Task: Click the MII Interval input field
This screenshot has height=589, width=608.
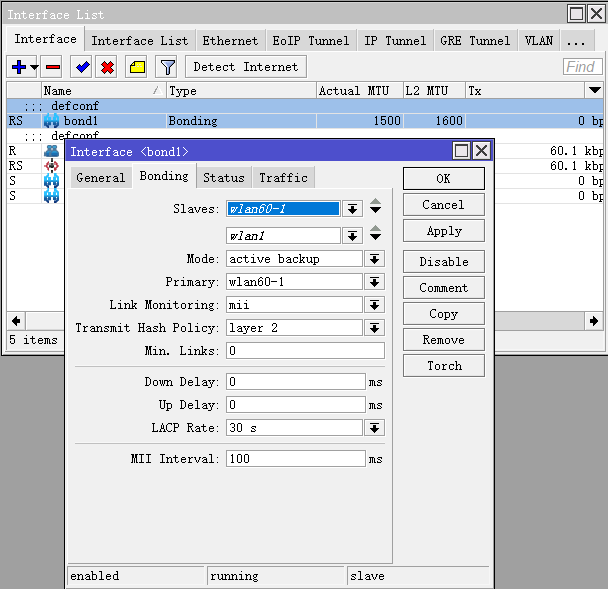Action: [295, 459]
